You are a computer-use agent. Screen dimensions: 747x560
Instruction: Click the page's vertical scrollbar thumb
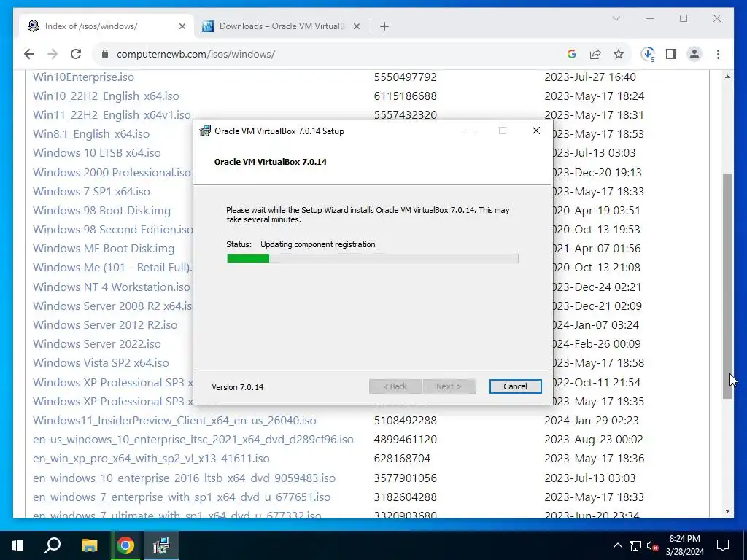click(x=727, y=286)
